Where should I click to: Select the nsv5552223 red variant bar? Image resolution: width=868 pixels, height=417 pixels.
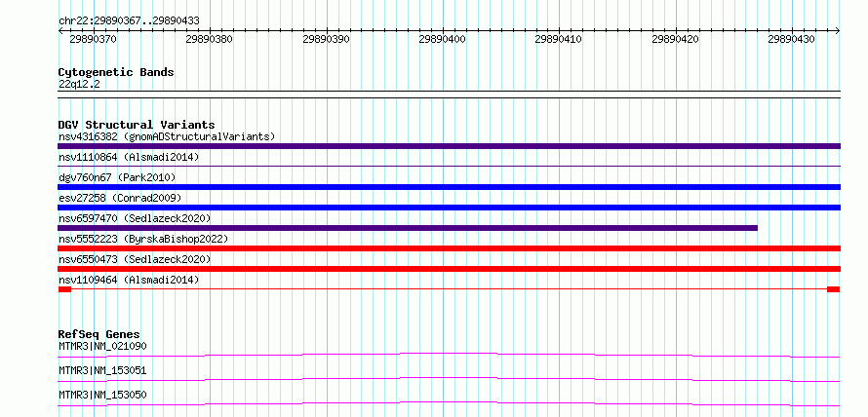pyautogui.click(x=449, y=248)
